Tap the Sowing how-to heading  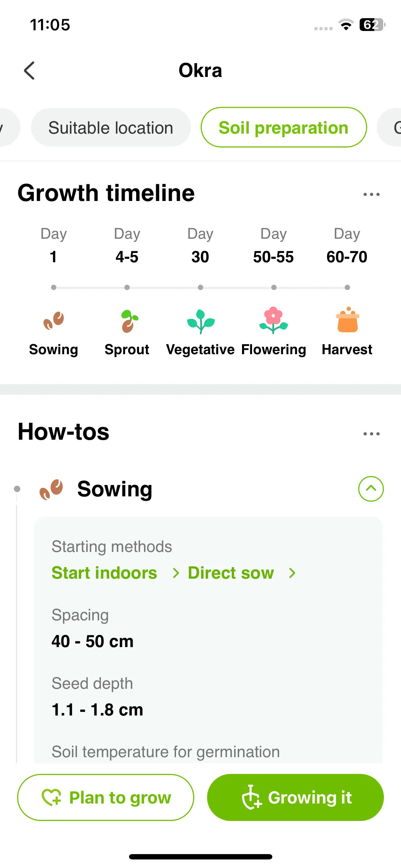(x=115, y=489)
